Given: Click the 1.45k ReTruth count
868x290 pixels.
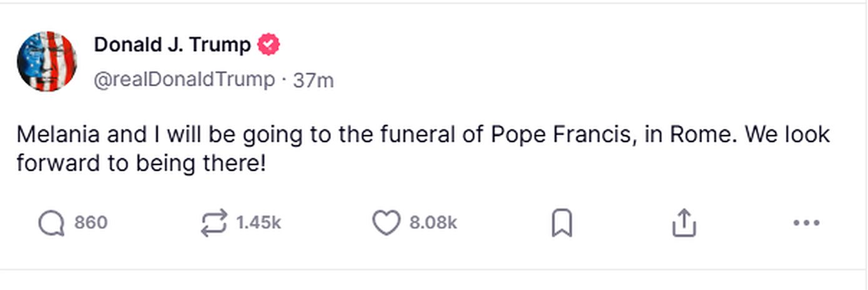Looking at the screenshot, I should click(259, 223).
